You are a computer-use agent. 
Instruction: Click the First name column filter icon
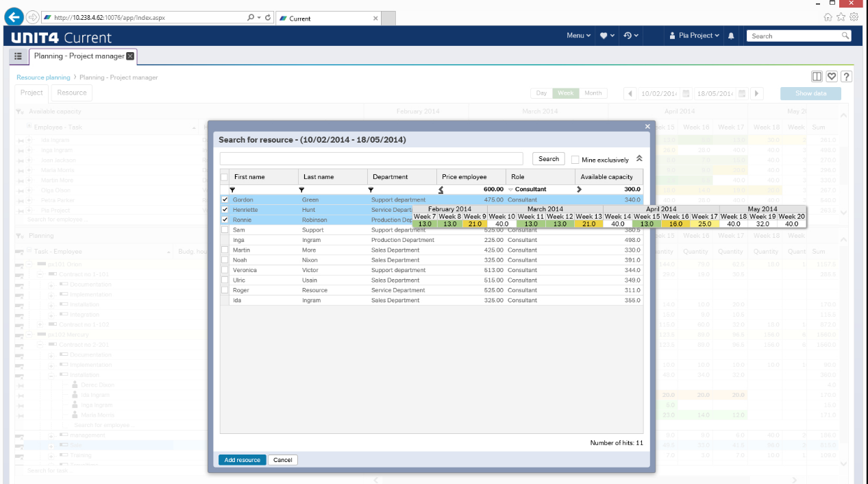click(232, 189)
